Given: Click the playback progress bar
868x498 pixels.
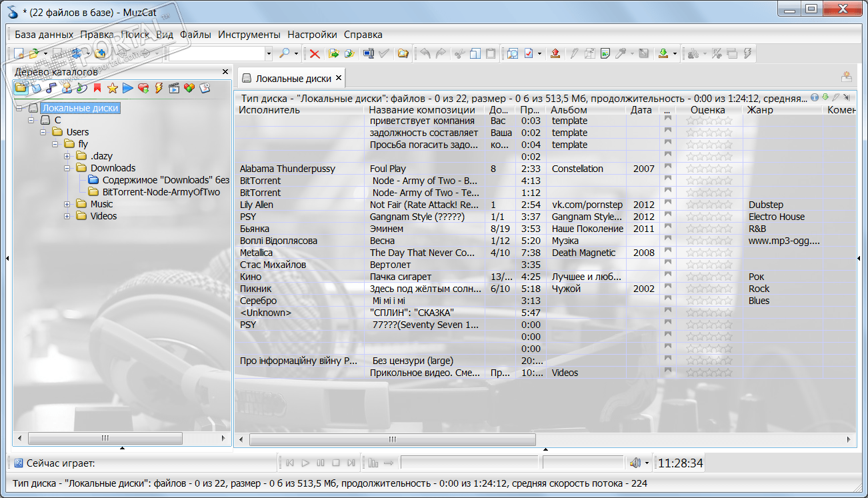Looking at the screenshot, I should click(469, 463).
